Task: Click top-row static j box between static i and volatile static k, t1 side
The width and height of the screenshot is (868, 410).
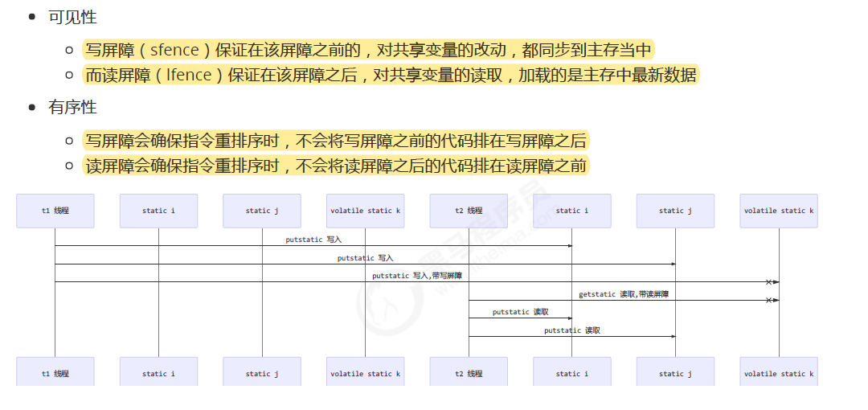Action: 262,211
